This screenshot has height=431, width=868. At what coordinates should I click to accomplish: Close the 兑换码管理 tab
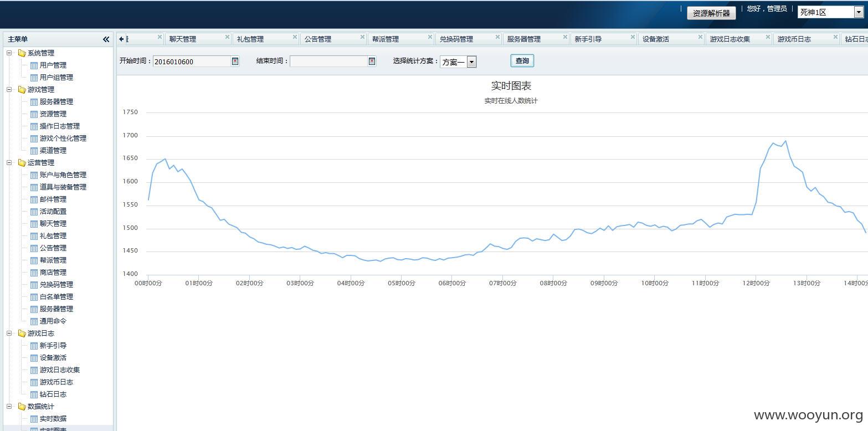[x=497, y=37]
